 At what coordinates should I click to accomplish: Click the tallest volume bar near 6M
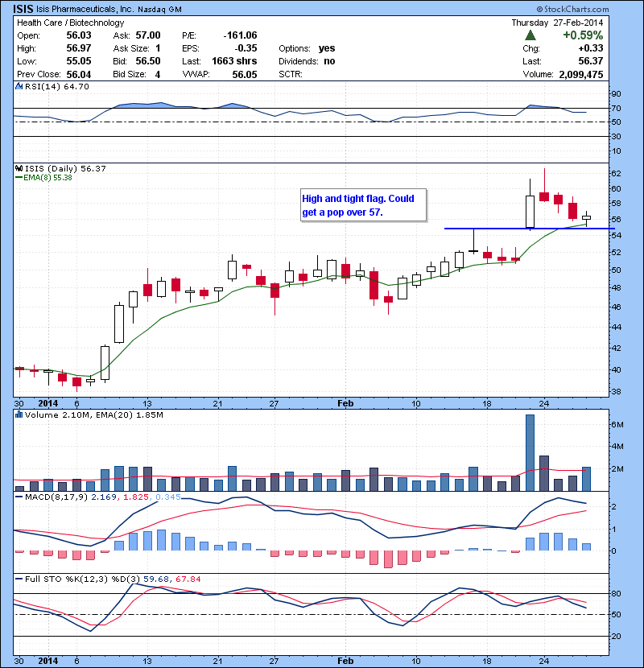point(530,452)
